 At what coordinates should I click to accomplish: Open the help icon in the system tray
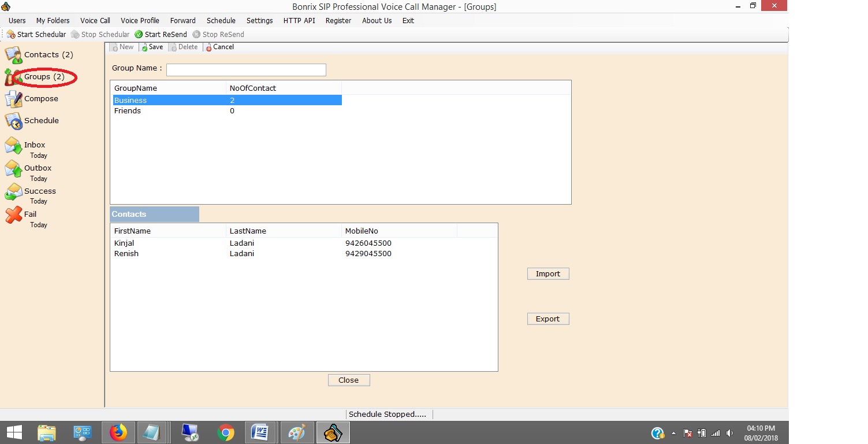tap(657, 433)
